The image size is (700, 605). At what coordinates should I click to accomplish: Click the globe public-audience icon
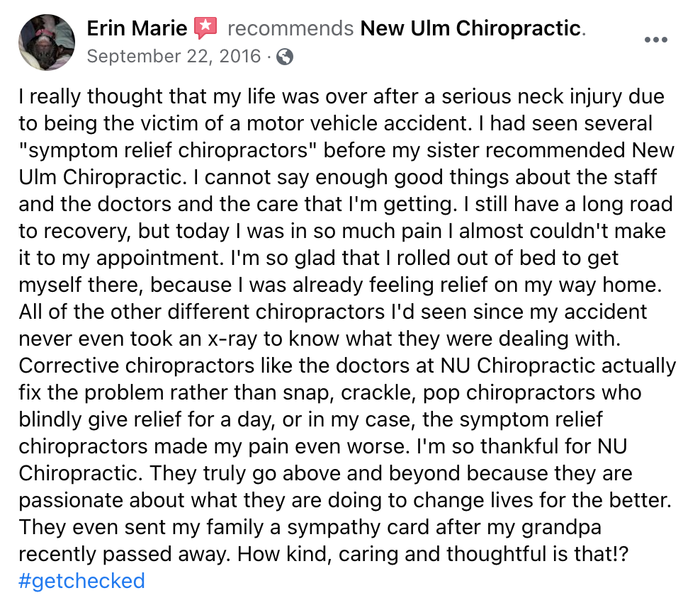(285, 57)
